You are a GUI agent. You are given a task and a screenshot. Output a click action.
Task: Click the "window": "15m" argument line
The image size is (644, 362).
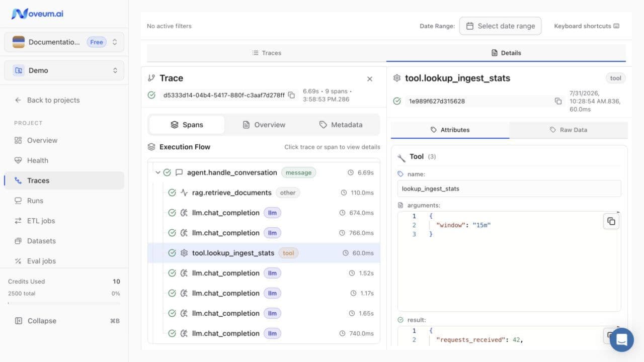coord(463,225)
